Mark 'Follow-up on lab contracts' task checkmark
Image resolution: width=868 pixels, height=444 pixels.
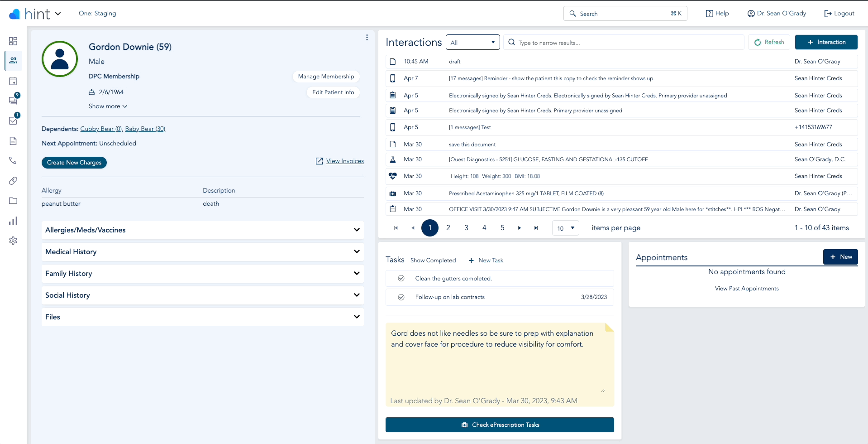click(401, 297)
